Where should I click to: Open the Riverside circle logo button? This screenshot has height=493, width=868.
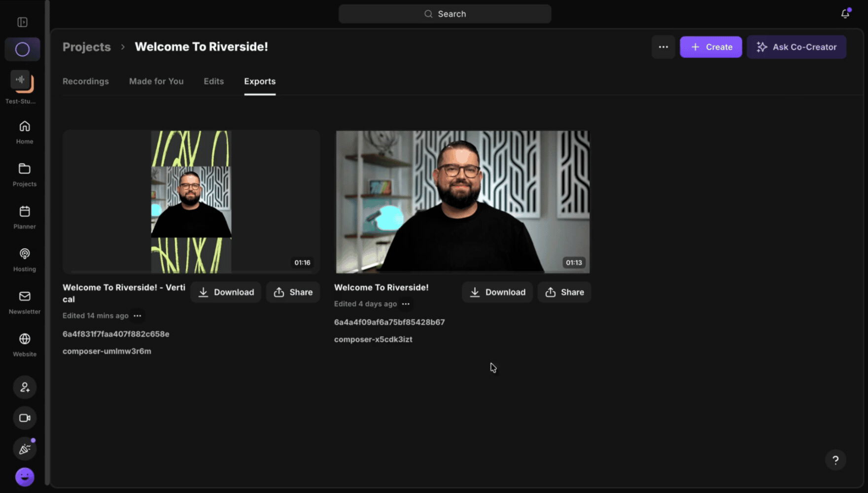[x=22, y=49]
